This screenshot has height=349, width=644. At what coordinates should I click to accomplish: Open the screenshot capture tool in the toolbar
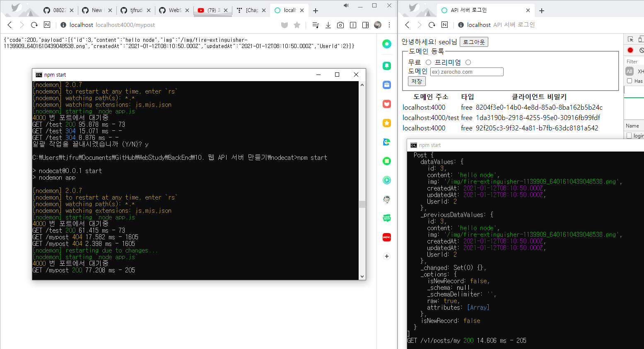(340, 25)
